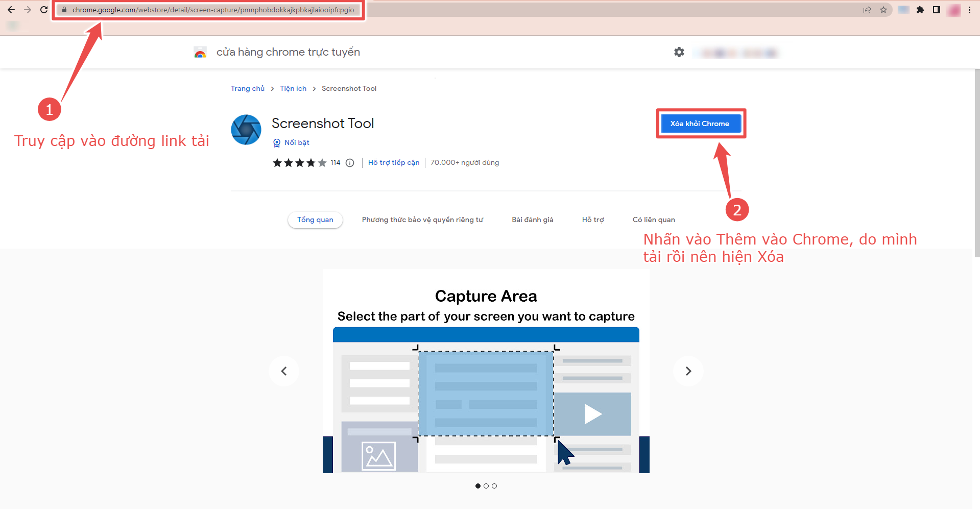Open the Chrome Web Store settings gear

679,52
